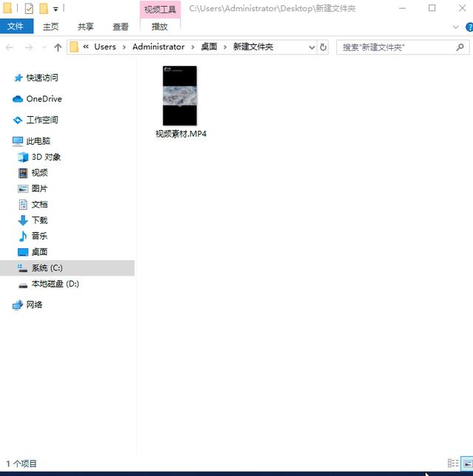Click Administrator in the address breadcrumb
473x476 pixels.
click(158, 47)
